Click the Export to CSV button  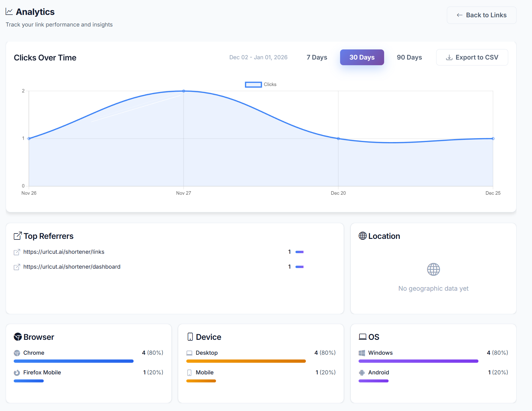(472, 57)
